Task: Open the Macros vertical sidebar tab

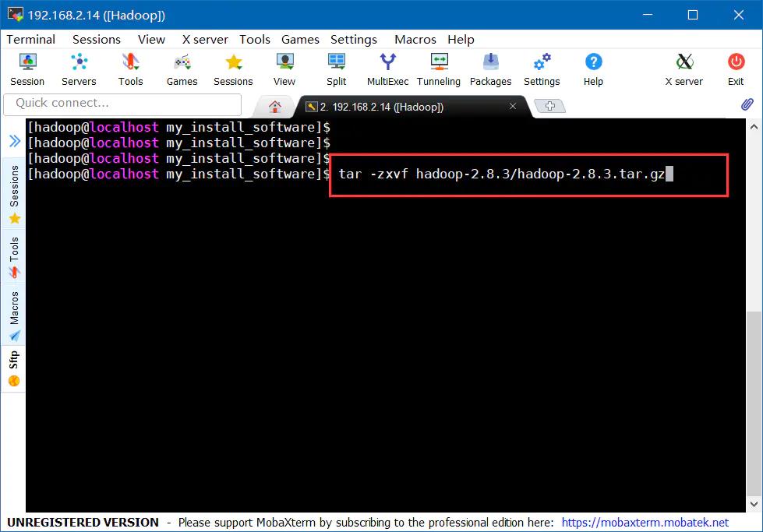Action: tap(14, 315)
